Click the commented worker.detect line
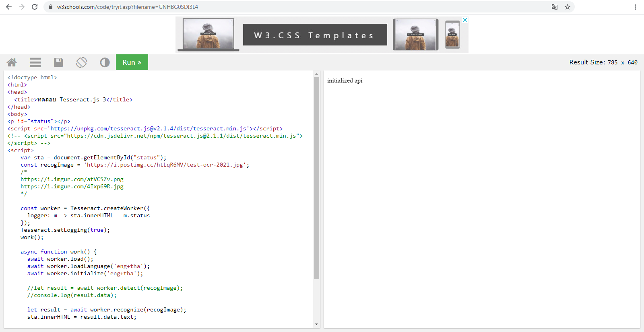 click(105, 288)
